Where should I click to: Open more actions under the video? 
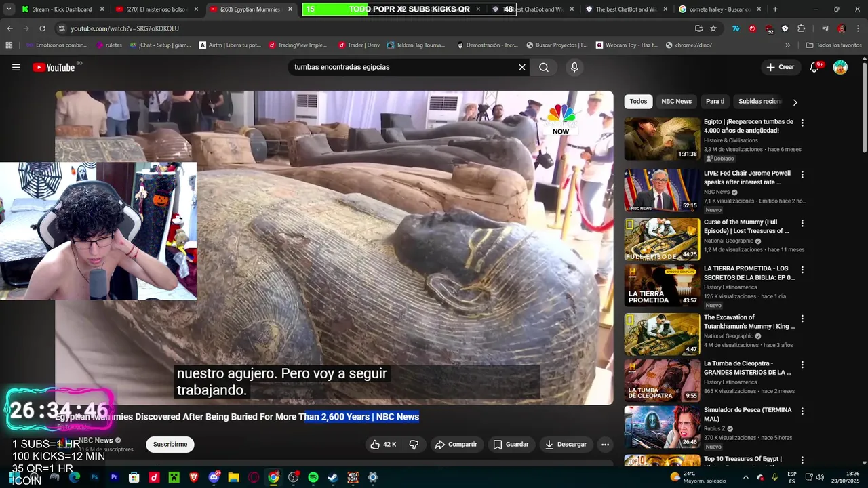pos(605,445)
